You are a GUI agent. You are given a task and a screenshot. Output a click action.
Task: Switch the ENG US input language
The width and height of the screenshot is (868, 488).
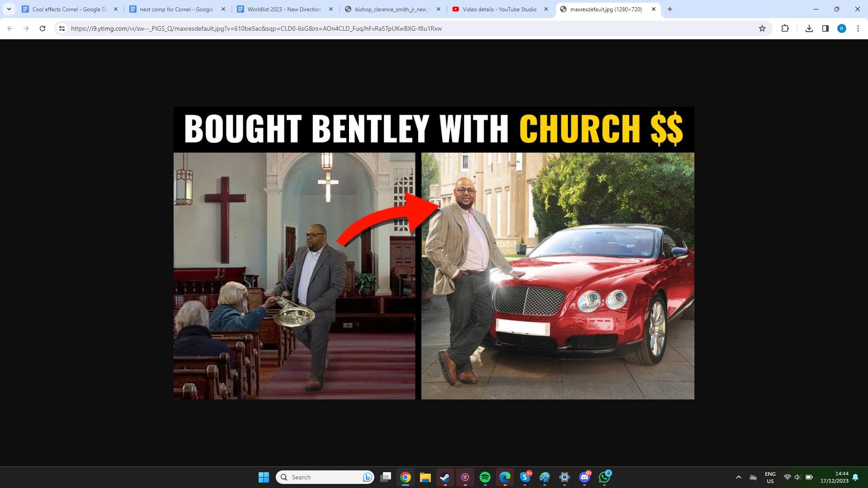(770, 477)
